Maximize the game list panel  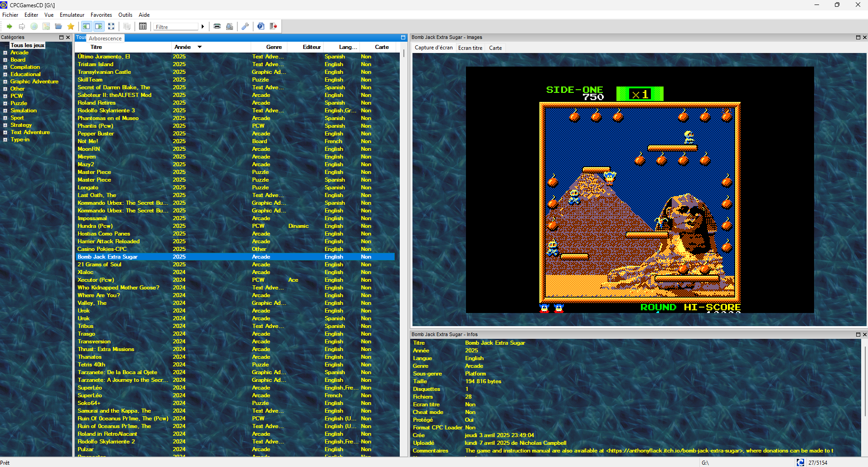coord(403,37)
